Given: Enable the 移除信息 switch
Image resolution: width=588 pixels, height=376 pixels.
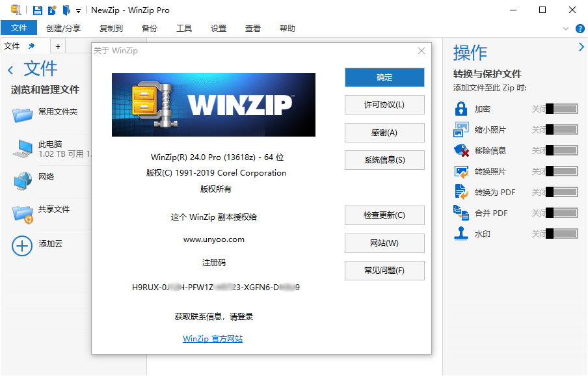Looking at the screenshot, I should click(x=562, y=150).
